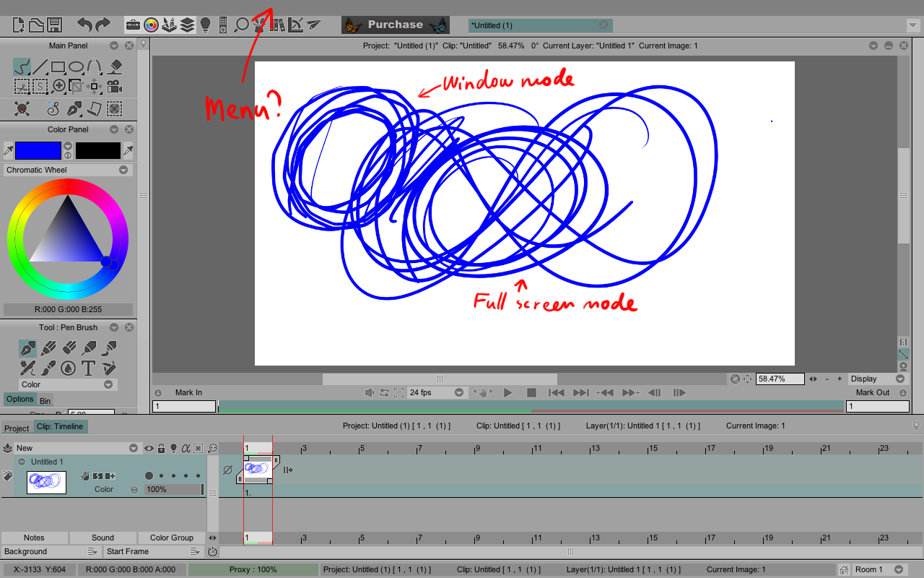Stop the playback

(x=531, y=392)
